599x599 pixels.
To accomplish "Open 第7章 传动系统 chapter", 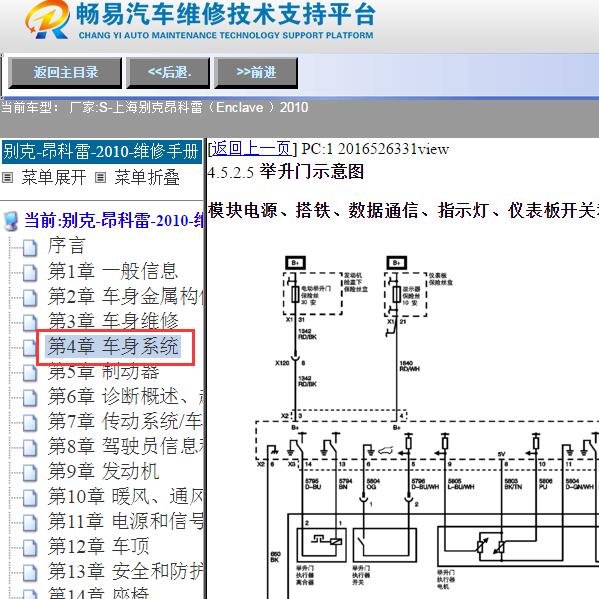I will tap(126, 421).
